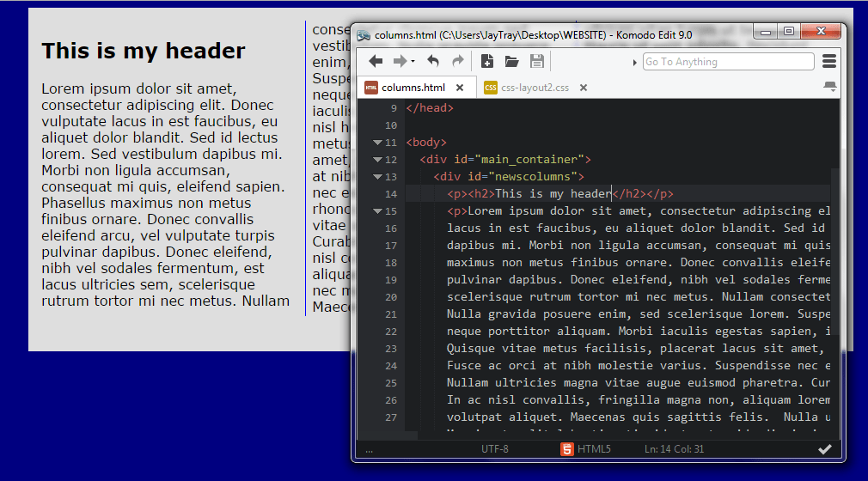The image size is (868, 481).
Task: Switch to the css-layout2.css tab
Action: point(535,88)
